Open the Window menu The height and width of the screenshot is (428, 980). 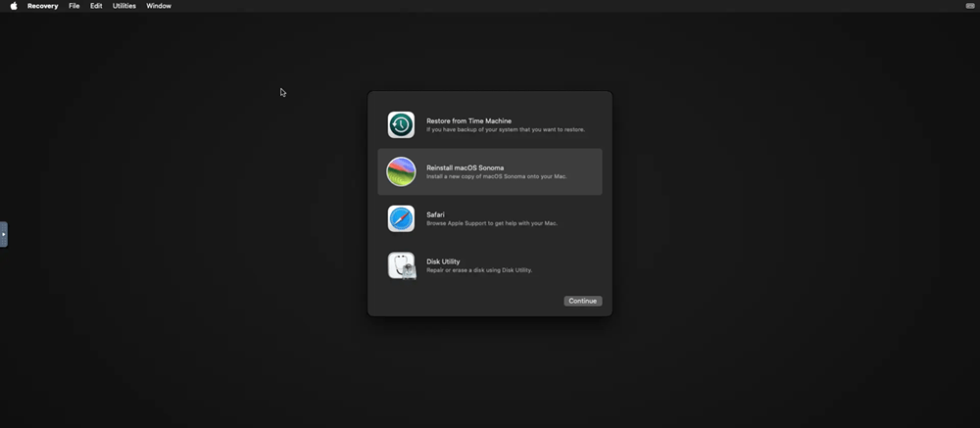pos(159,6)
